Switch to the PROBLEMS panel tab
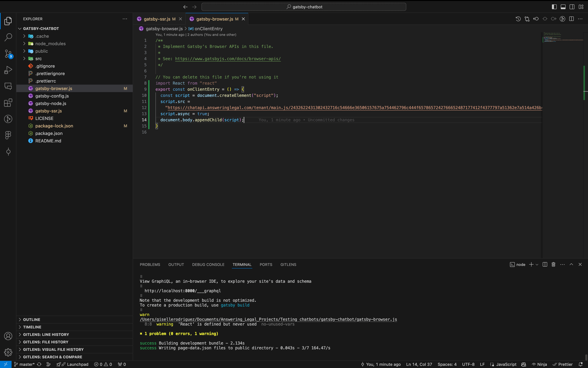Viewport: 588px width, 368px height. 150,265
